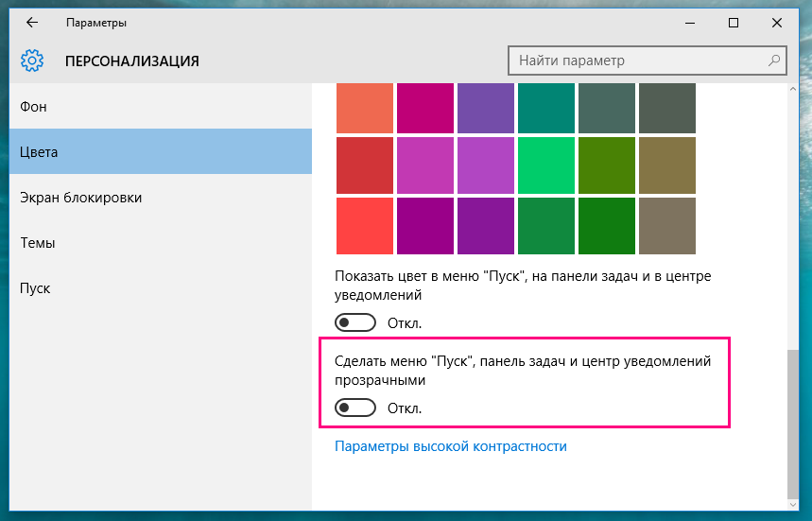Screen dimensions: 812x521
Task: Enable transparency for Start menu and taskbar
Action: coord(355,408)
